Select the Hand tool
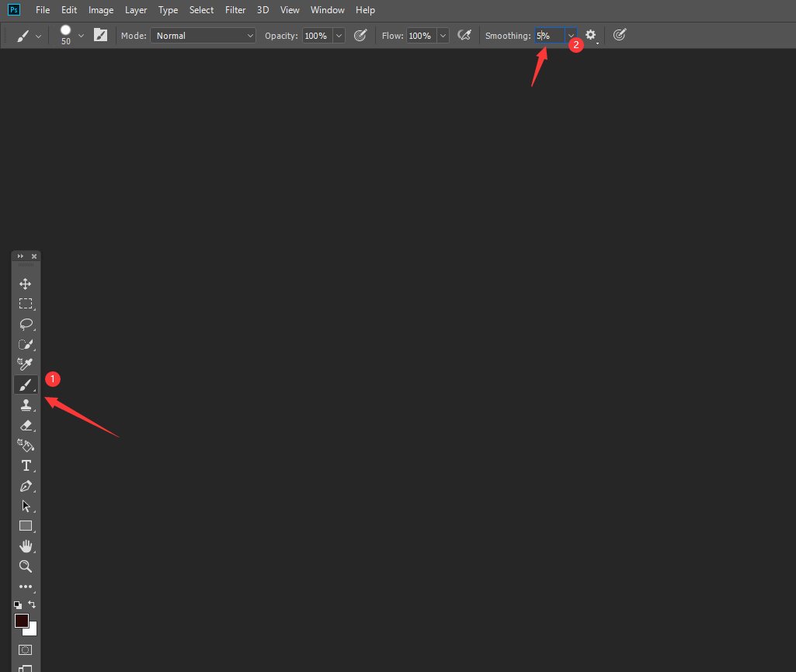The height and width of the screenshot is (672, 796). [26, 546]
